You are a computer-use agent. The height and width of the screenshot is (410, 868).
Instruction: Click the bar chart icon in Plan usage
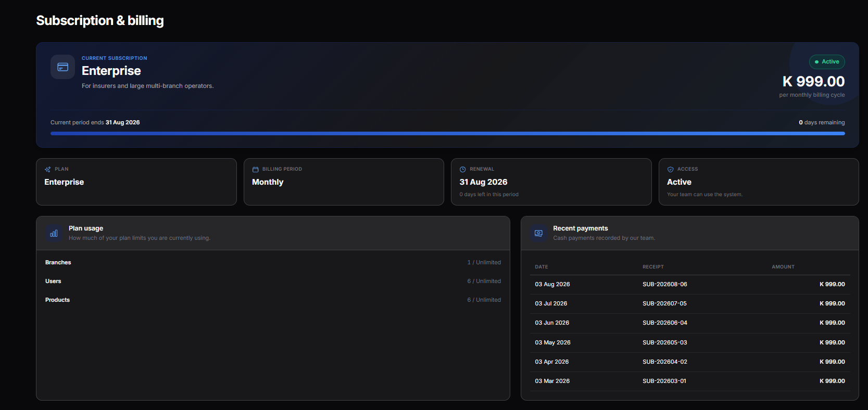(x=54, y=233)
